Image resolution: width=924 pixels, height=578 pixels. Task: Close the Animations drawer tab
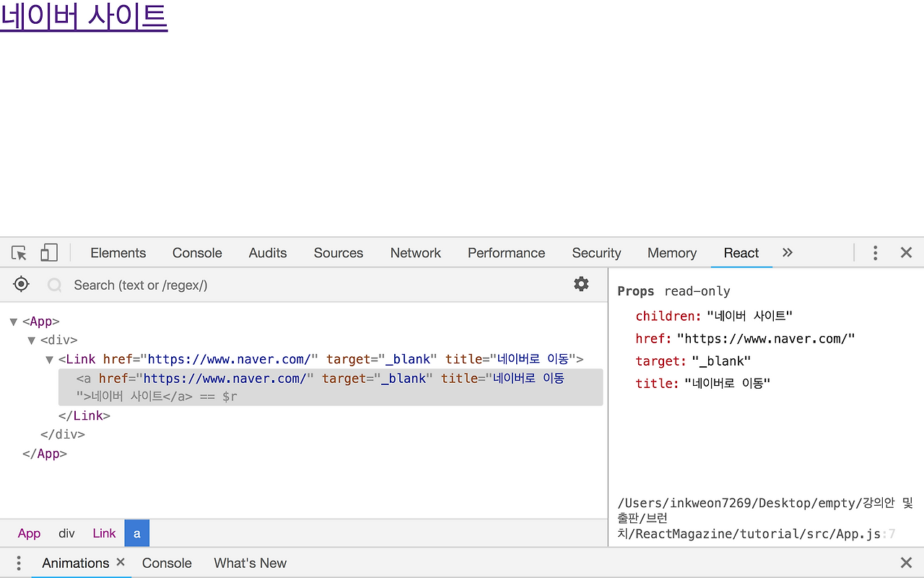[x=121, y=562]
